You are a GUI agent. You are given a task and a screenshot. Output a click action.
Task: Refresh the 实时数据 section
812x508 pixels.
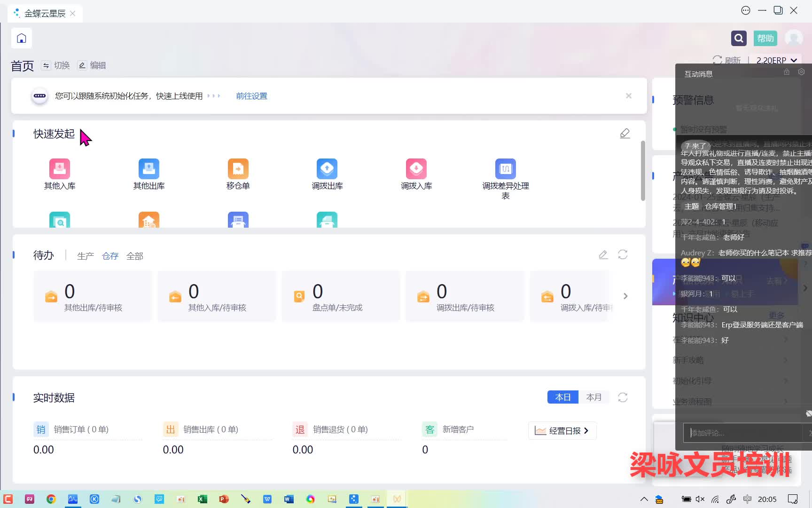click(x=623, y=397)
